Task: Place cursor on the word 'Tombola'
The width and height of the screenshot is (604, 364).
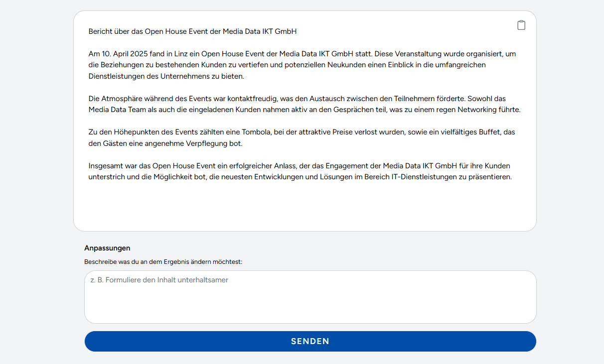Action: [255, 132]
